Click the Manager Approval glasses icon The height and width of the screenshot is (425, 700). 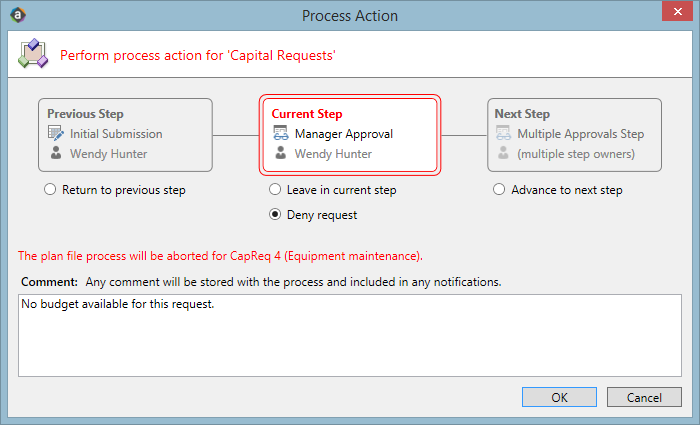281,133
